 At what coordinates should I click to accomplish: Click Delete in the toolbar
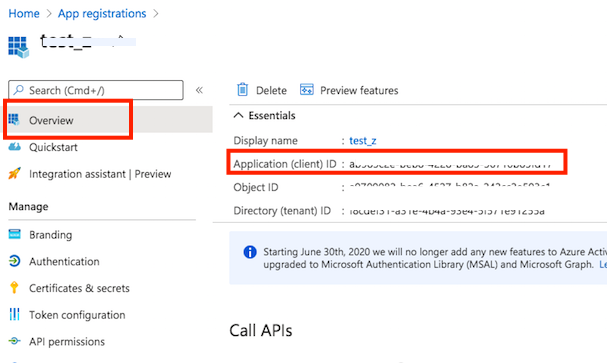pyautogui.click(x=271, y=91)
